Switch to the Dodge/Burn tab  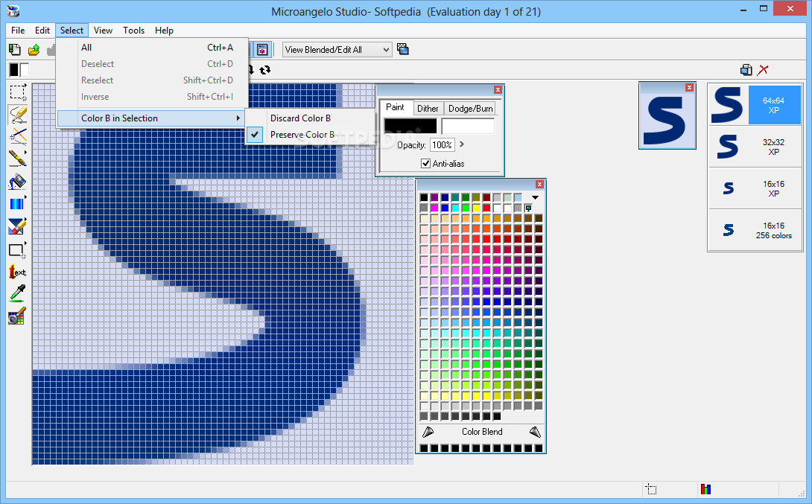[x=471, y=108]
